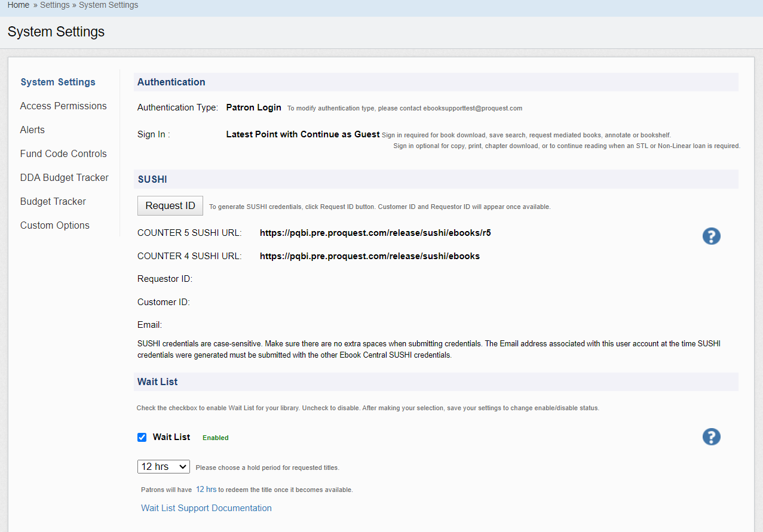The width and height of the screenshot is (763, 532).
Task: Toggle the Wait List checkbox off
Action: tap(142, 437)
